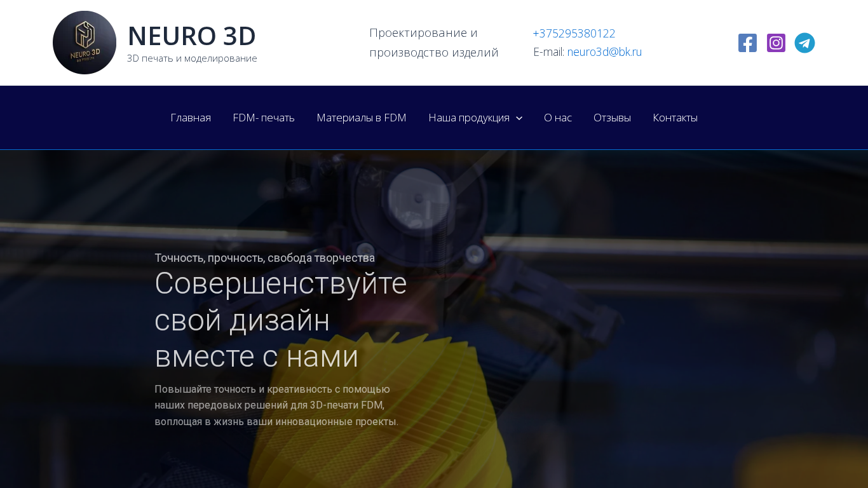Open the Отзывы menu item
This screenshot has width=868, height=488.
(x=612, y=118)
